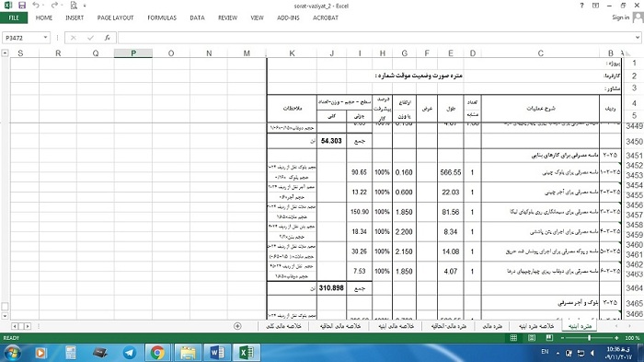Switch to Page Layout view icon

coord(532,338)
